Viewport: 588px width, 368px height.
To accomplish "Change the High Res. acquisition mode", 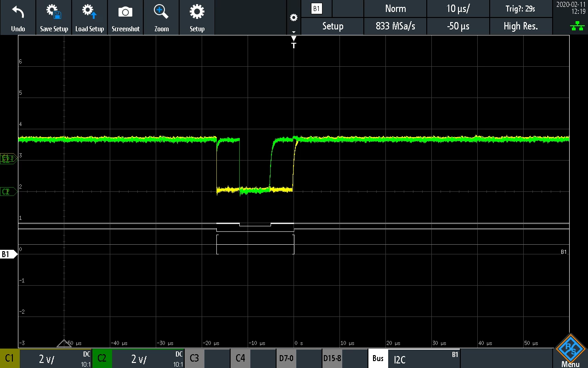I will (x=521, y=26).
